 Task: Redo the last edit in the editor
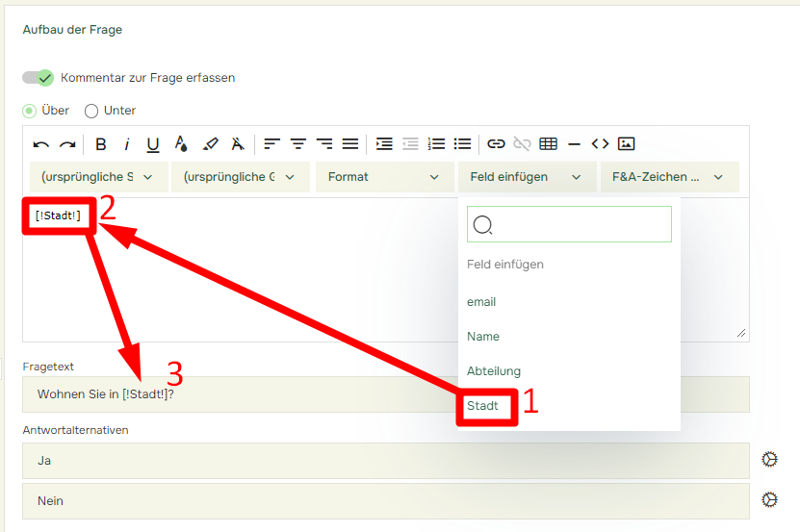pos(67,144)
